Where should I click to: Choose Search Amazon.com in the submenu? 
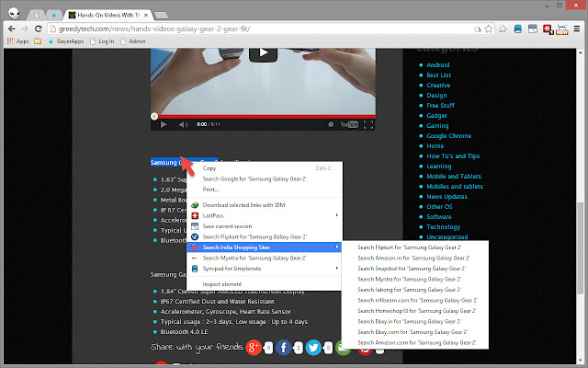[415, 342]
